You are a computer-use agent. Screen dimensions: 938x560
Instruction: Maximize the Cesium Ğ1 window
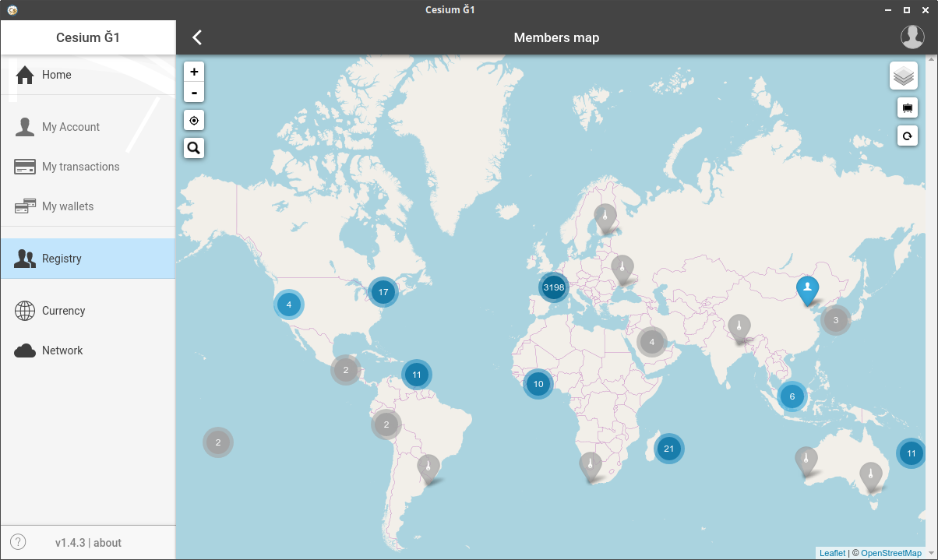(907, 10)
